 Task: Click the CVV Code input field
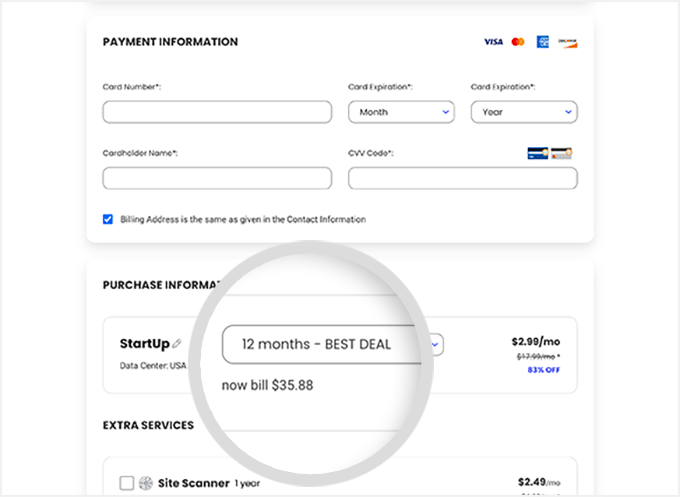pos(462,178)
